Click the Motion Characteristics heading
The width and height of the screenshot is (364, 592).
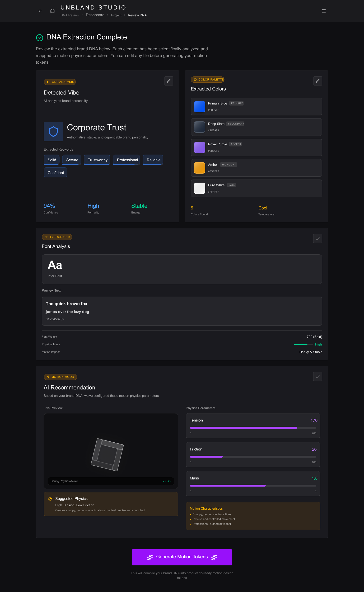tap(206, 508)
